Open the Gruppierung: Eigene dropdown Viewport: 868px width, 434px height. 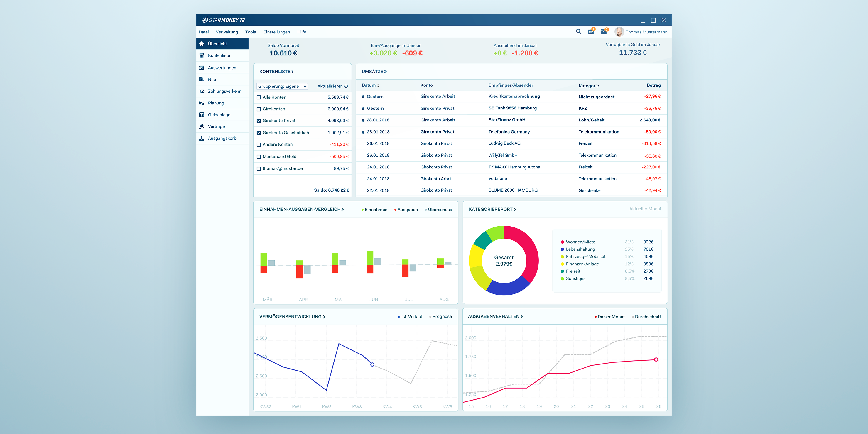282,86
